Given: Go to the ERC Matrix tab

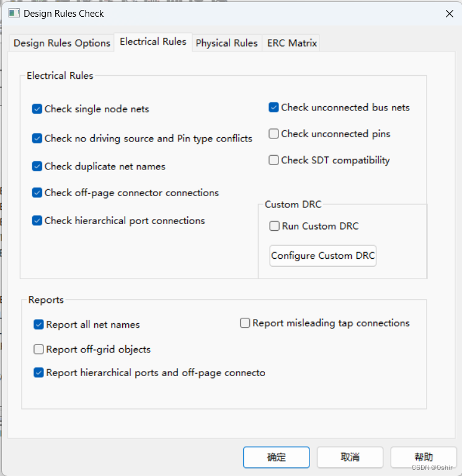Looking at the screenshot, I should click(x=291, y=43).
